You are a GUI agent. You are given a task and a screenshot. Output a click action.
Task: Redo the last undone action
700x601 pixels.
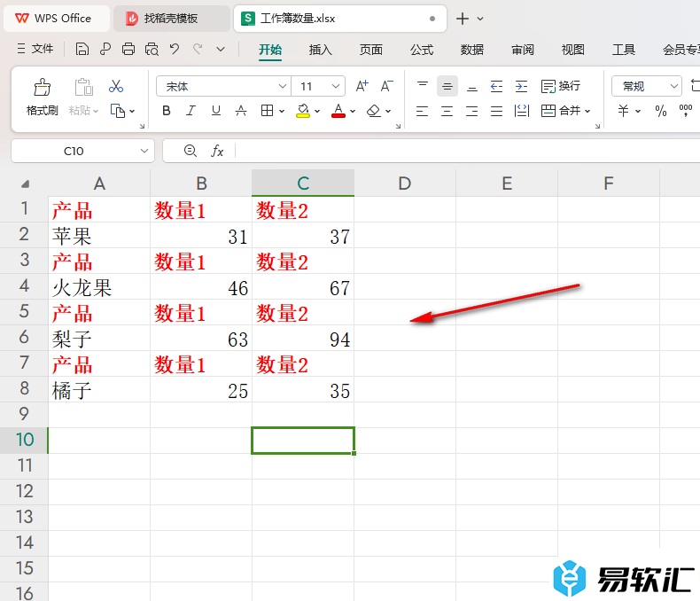(198, 49)
